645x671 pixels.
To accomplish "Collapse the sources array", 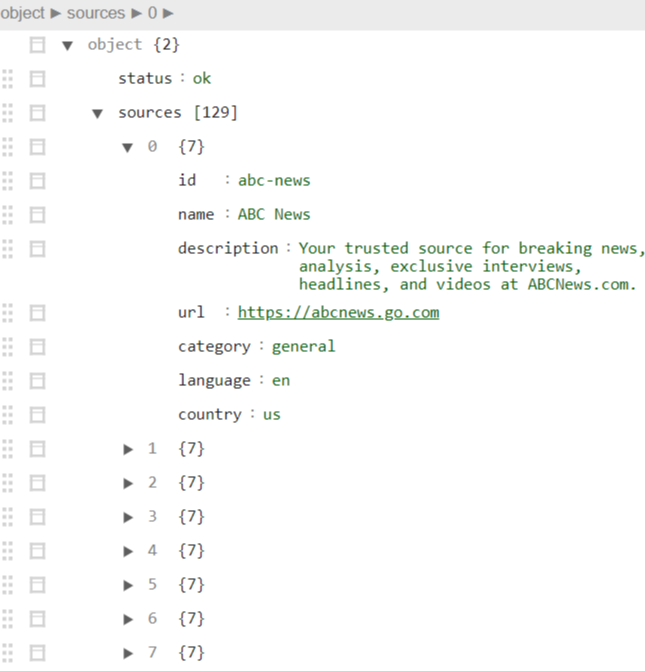I will click(x=98, y=113).
